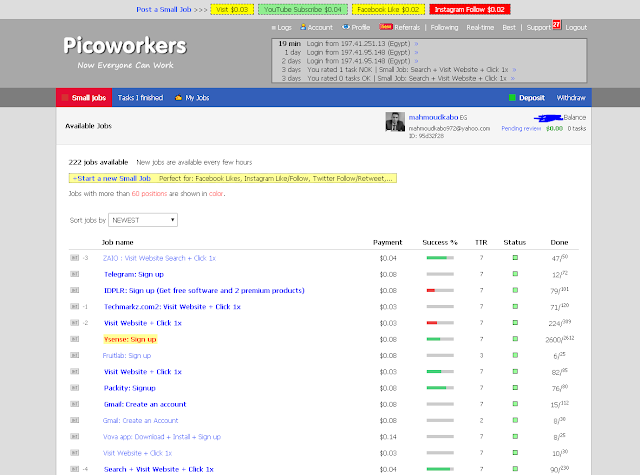Click +Start a new Small Job link
The width and height of the screenshot is (640, 475).
(111, 178)
